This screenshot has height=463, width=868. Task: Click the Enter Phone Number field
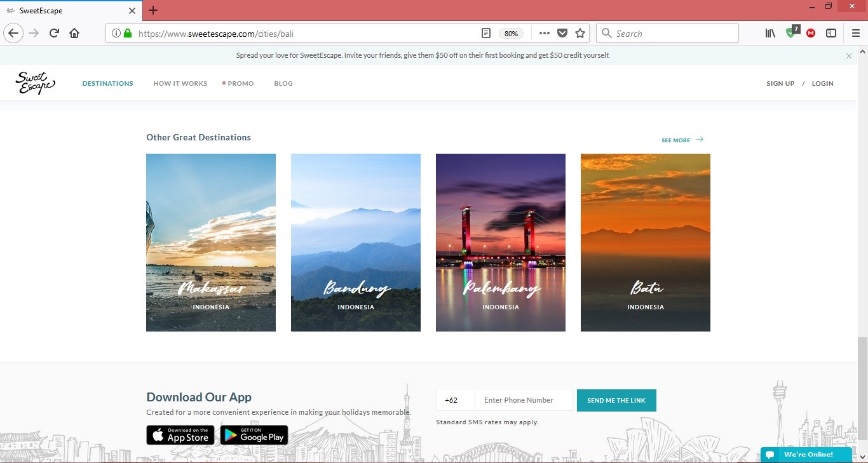(524, 400)
